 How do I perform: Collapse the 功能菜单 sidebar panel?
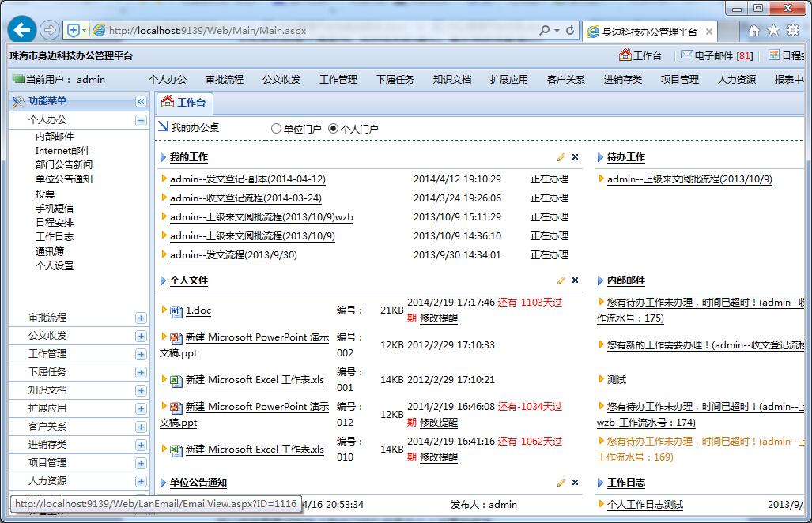(141, 101)
